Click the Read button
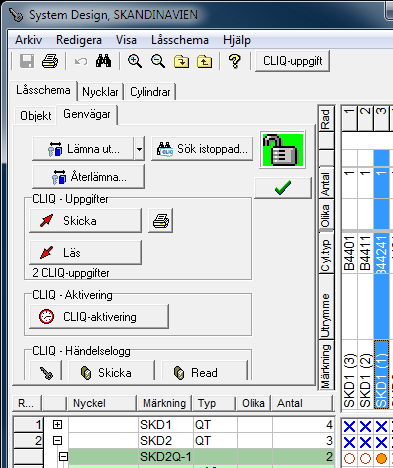The width and height of the screenshot is (393, 468). click(x=204, y=372)
